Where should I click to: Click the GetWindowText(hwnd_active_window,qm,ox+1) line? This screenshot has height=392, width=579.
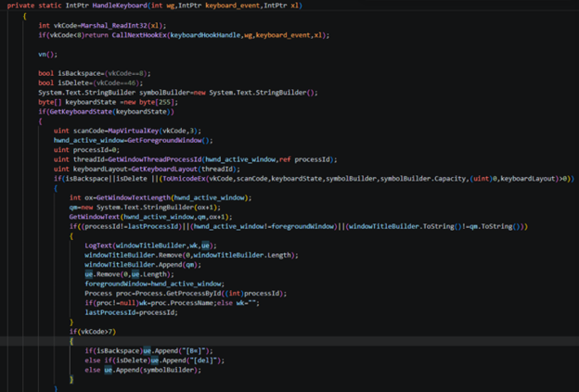pos(150,217)
